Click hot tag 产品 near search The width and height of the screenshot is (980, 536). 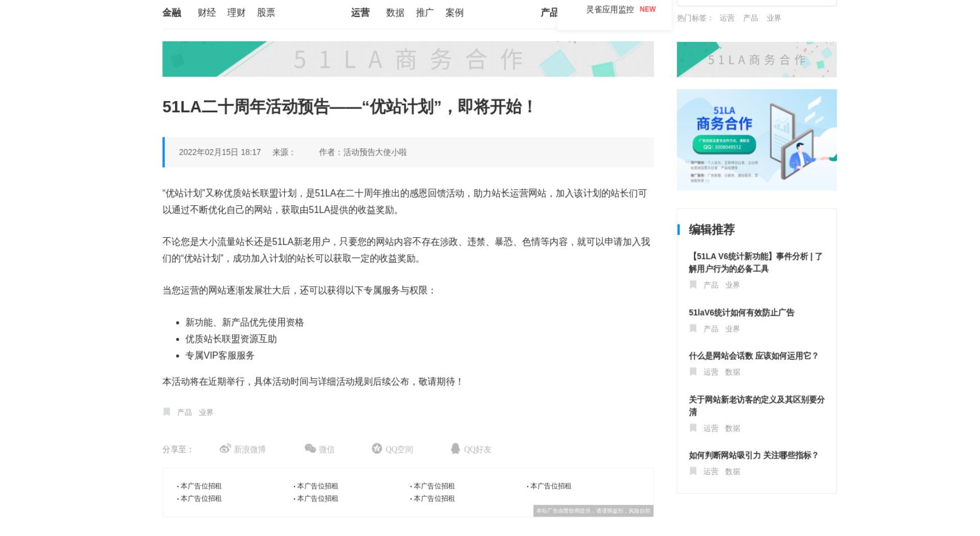pos(750,18)
